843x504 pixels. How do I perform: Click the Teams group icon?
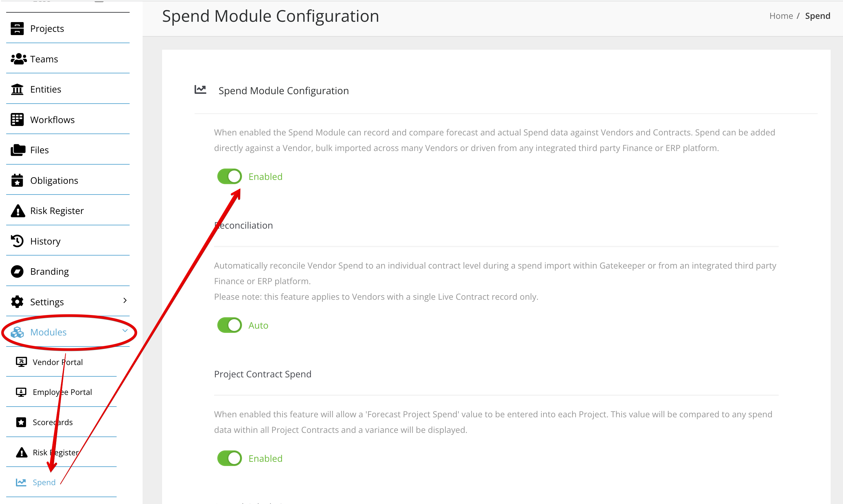tap(18, 59)
